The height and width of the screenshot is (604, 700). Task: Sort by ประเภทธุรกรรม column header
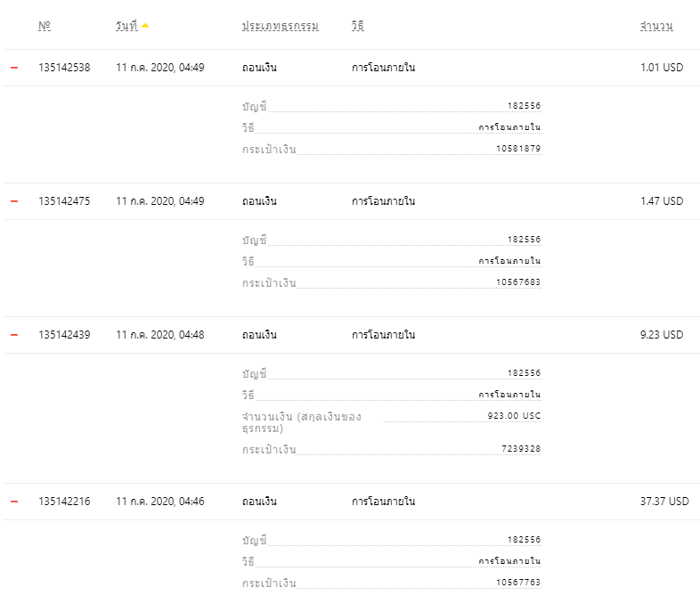(281, 26)
